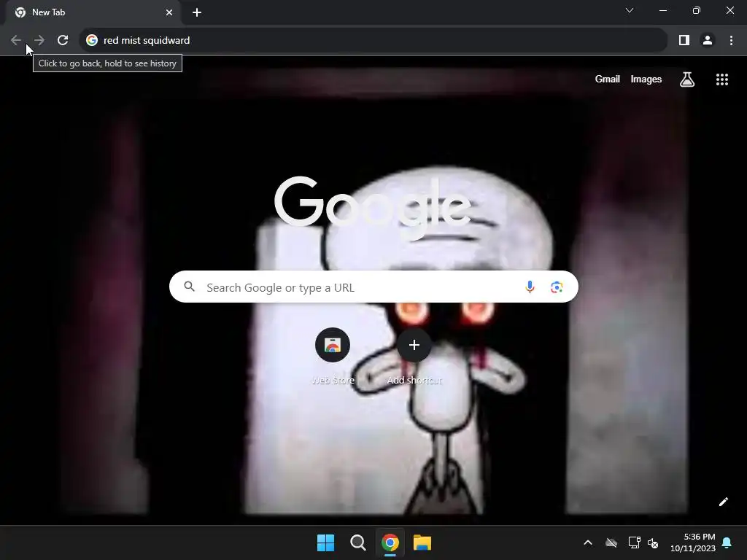Minimize the Chrome window
The width and height of the screenshot is (747, 560).
pyautogui.click(x=662, y=10)
